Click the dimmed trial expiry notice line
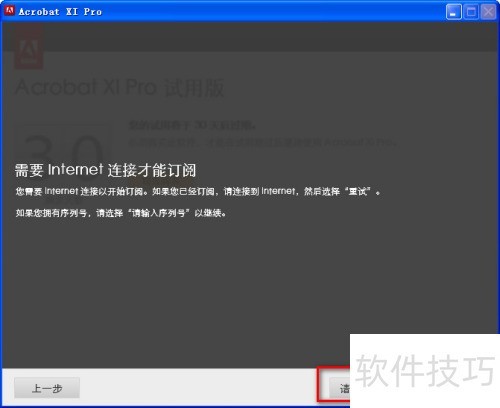Image resolution: width=500 pixels, height=408 pixels. coord(193,125)
